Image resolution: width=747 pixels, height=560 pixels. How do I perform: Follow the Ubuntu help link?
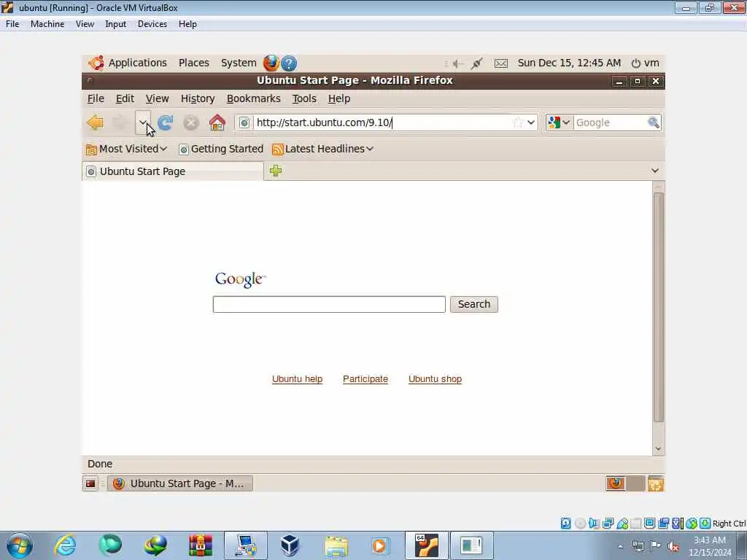point(298,379)
